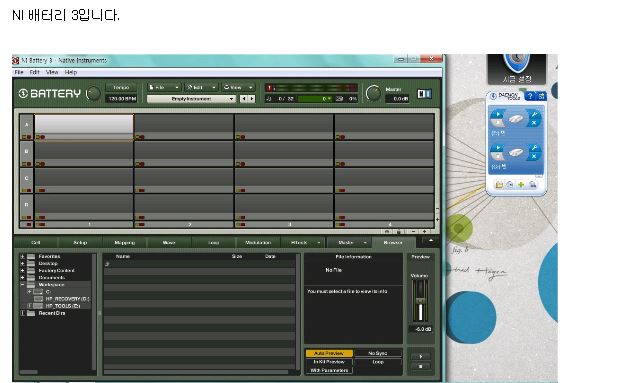The height and width of the screenshot is (383, 633).
Task: Click the security shield gadget on desktop
Action: [516, 68]
